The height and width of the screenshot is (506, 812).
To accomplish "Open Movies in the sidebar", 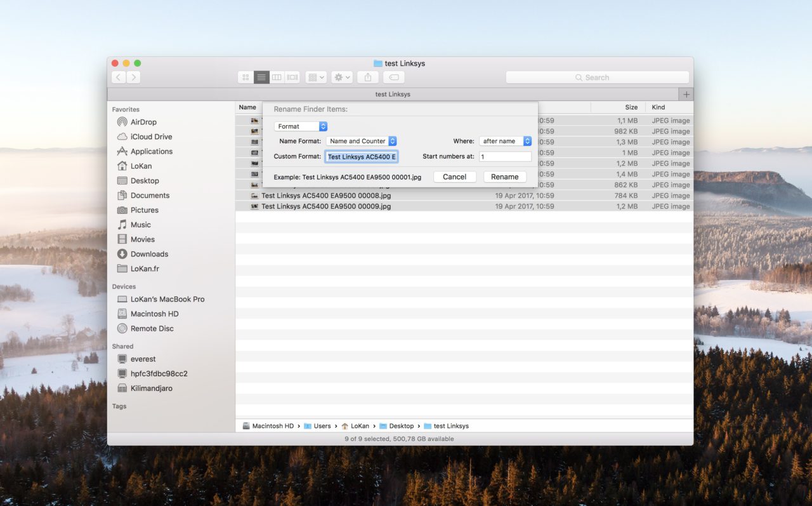I will pyautogui.click(x=142, y=239).
